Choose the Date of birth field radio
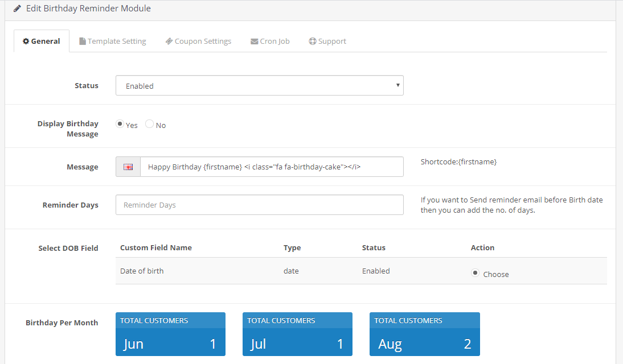 click(475, 272)
